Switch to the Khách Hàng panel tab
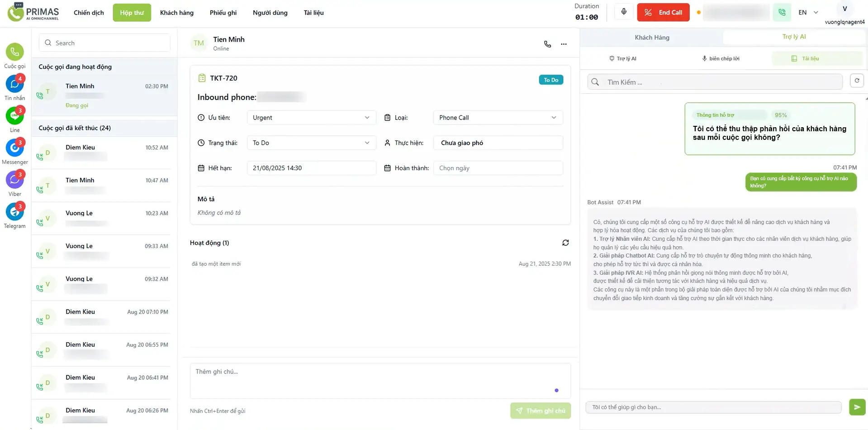Viewport: 868px width, 430px height. 652,38
